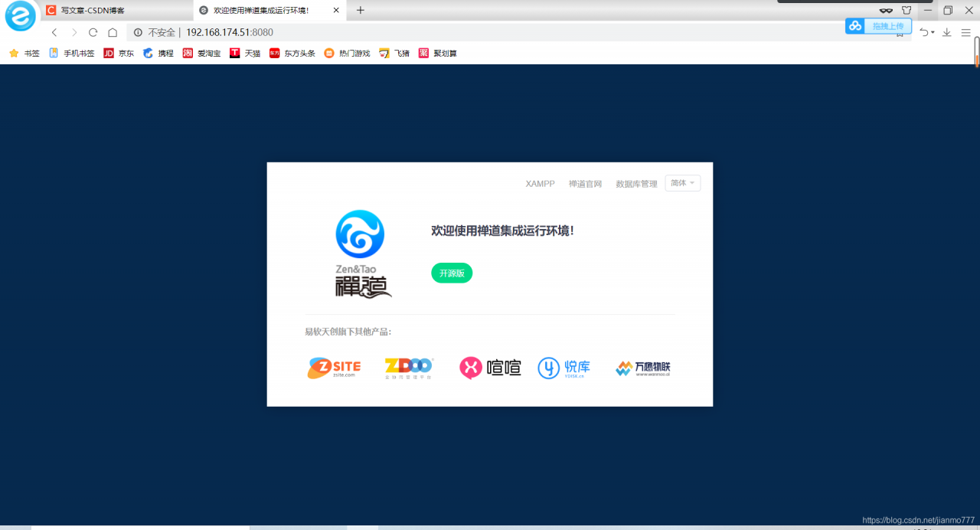The height and width of the screenshot is (530, 980).
Task: Switch to the 写文章-CSDN博客 tab
Action: pyautogui.click(x=115, y=11)
